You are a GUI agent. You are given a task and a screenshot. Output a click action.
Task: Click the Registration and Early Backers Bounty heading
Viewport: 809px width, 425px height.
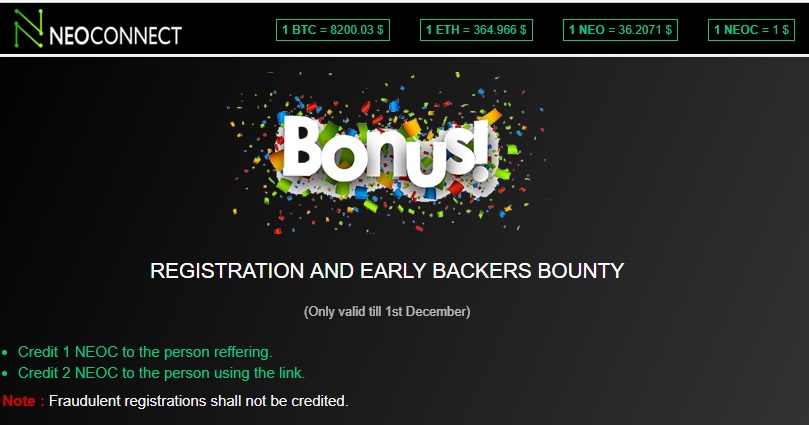[386, 271]
